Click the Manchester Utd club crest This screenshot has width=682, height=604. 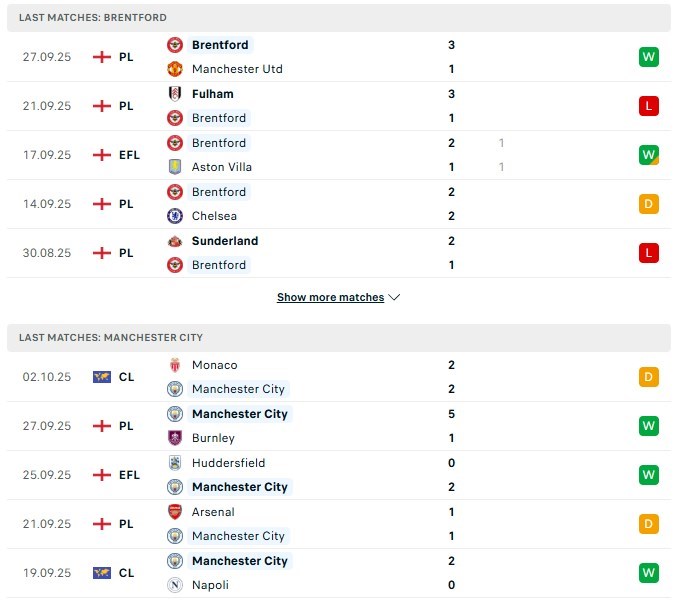point(175,69)
